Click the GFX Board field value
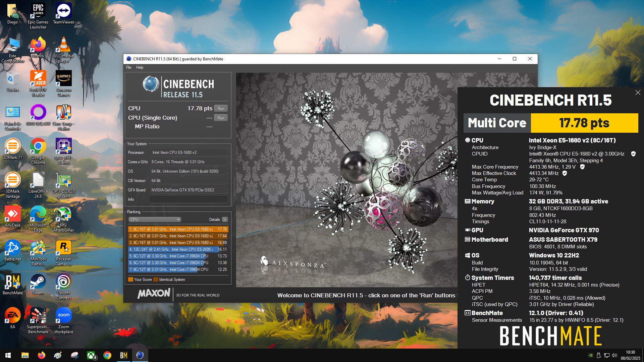Screen dimensions: 644x362 click(x=189, y=190)
